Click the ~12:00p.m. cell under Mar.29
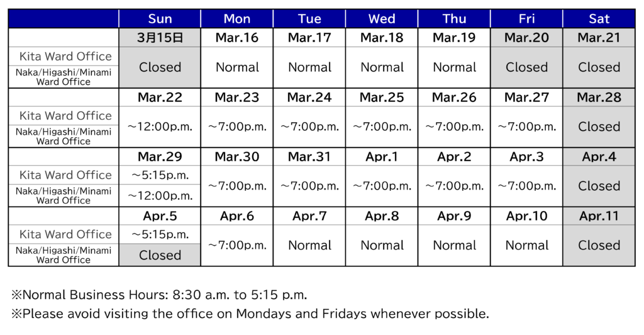The height and width of the screenshot is (335, 644). pyautogui.click(x=160, y=195)
